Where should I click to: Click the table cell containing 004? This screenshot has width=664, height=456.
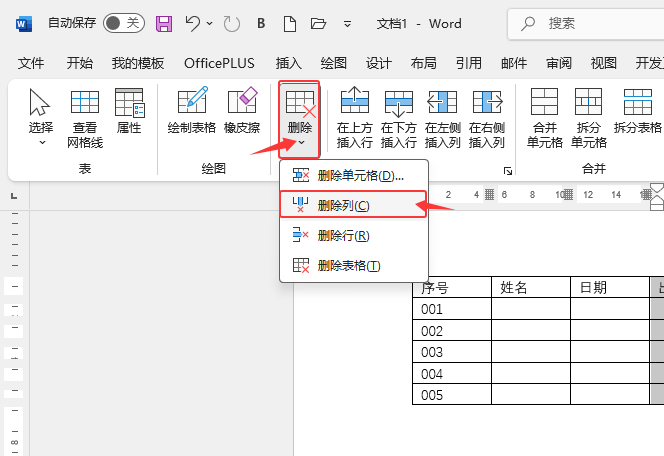tap(452, 373)
